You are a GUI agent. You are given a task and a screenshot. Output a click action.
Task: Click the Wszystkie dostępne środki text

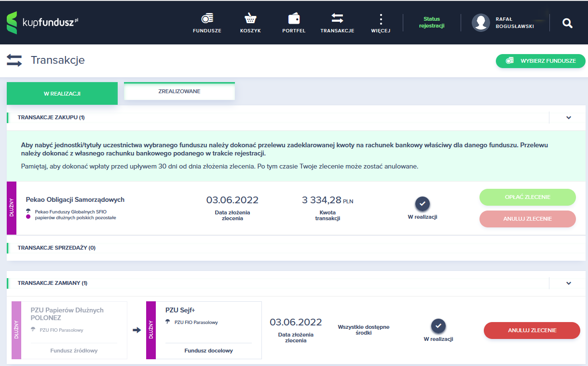(x=364, y=330)
